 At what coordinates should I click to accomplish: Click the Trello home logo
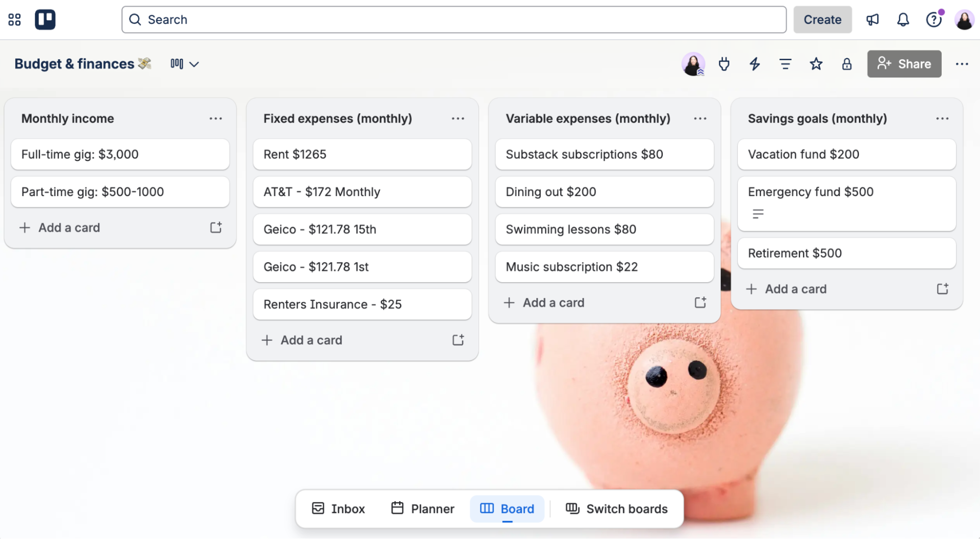click(45, 19)
